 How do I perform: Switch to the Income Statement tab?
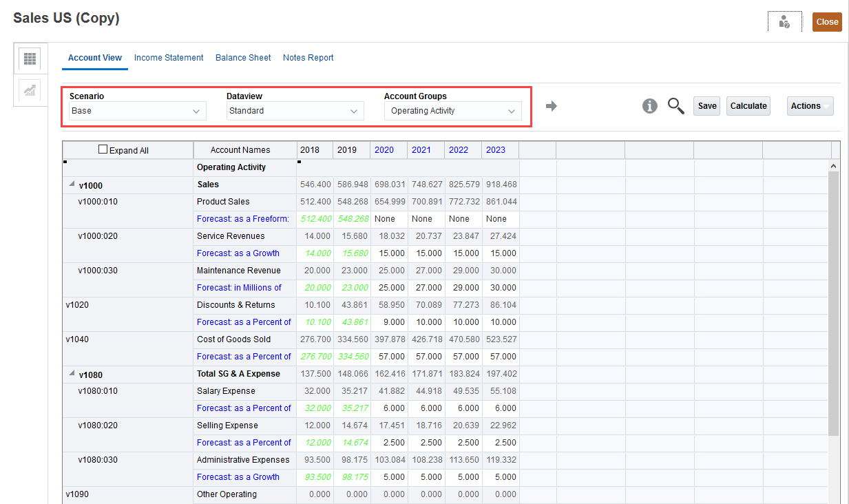169,58
